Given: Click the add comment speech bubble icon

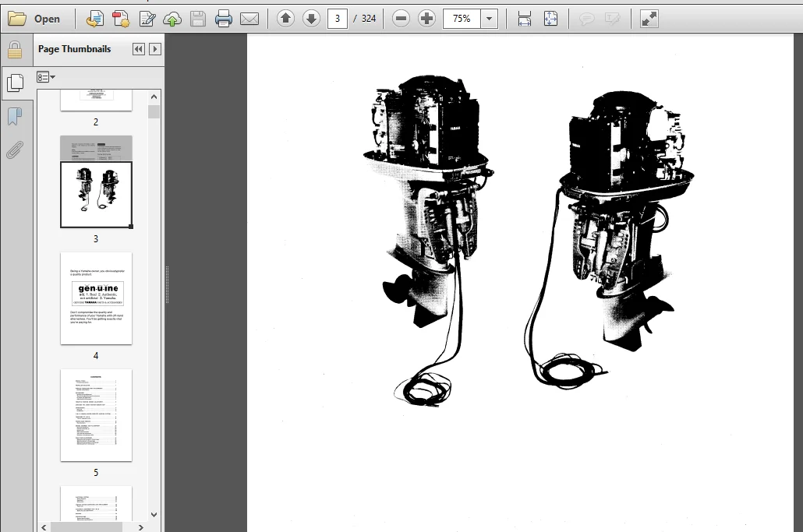Looking at the screenshot, I should pos(586,19).
